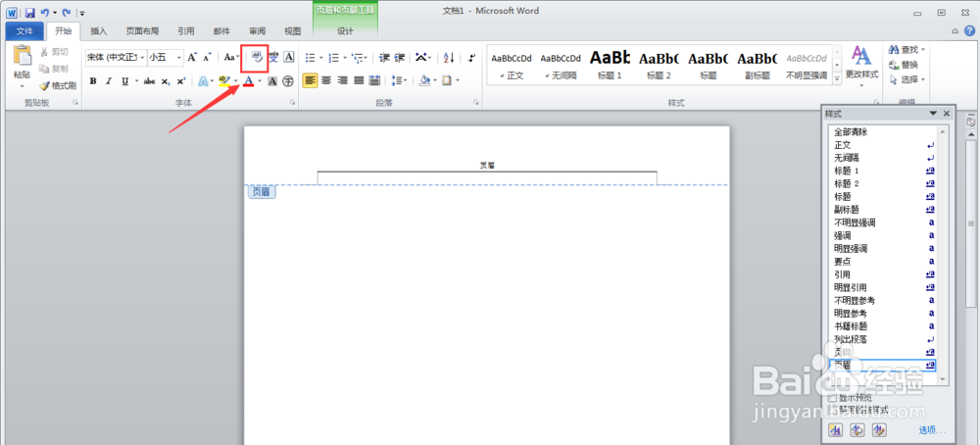Open the font size dropdown (小五)

point(179,58)
